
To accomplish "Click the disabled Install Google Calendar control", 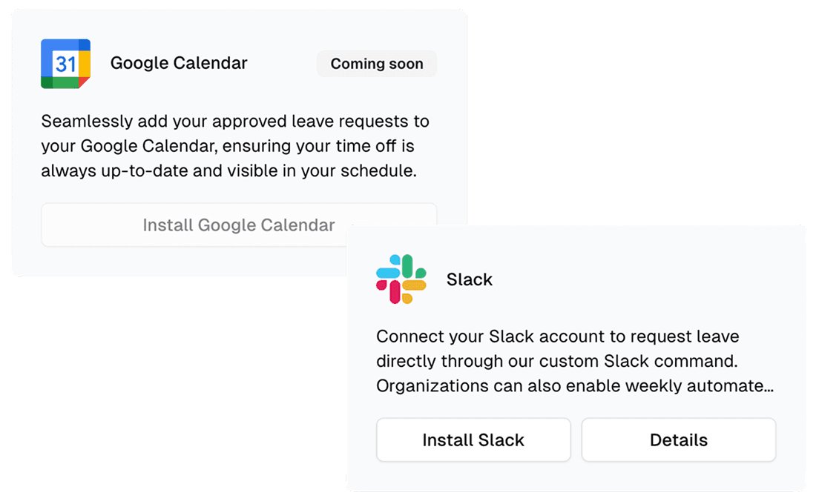I will point(238,225).
